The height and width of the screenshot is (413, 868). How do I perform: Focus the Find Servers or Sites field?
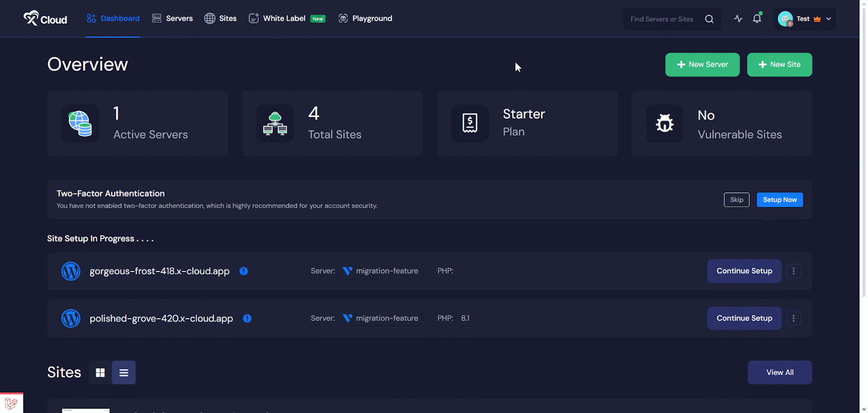(663, 19)
